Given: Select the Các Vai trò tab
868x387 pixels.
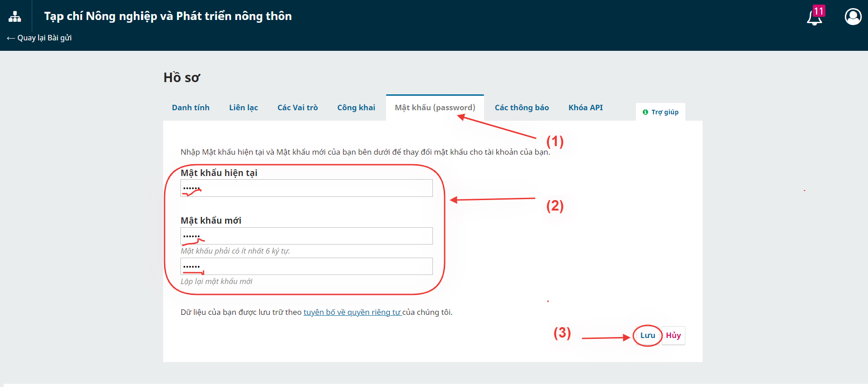Looking at the screenshot, I should [x=297, y=108].
